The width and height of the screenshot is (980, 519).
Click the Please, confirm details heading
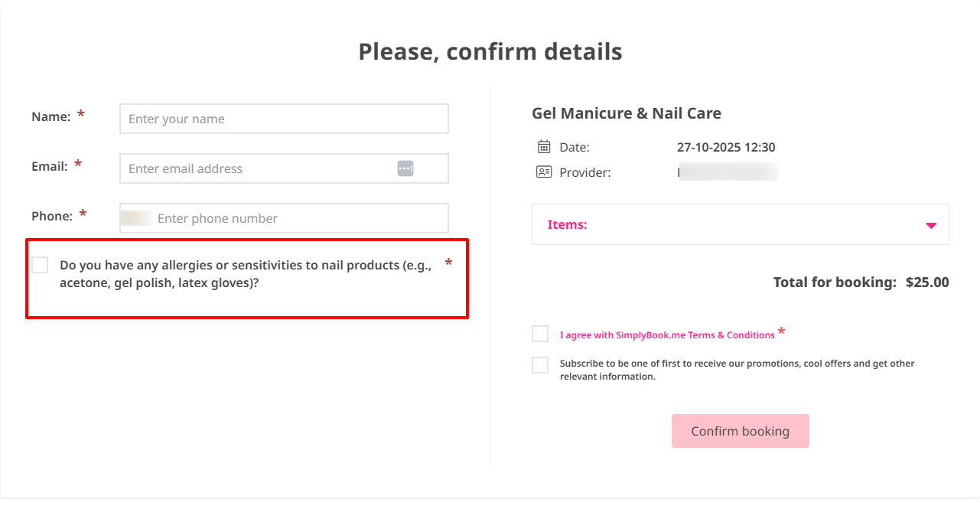pos(490,51)
